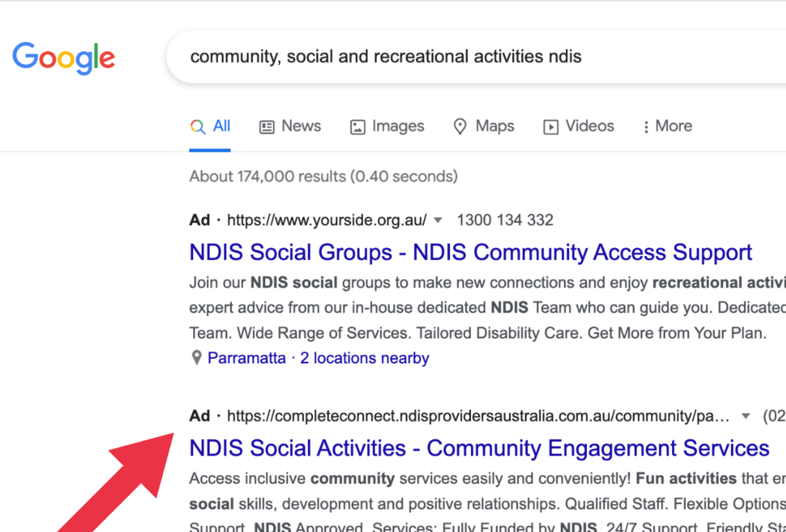Image resolution: width=786 pixels, height=532 pixels.
Task: Expand the yourside.org.au ad dropdown arrow
Action: (438, 220)
